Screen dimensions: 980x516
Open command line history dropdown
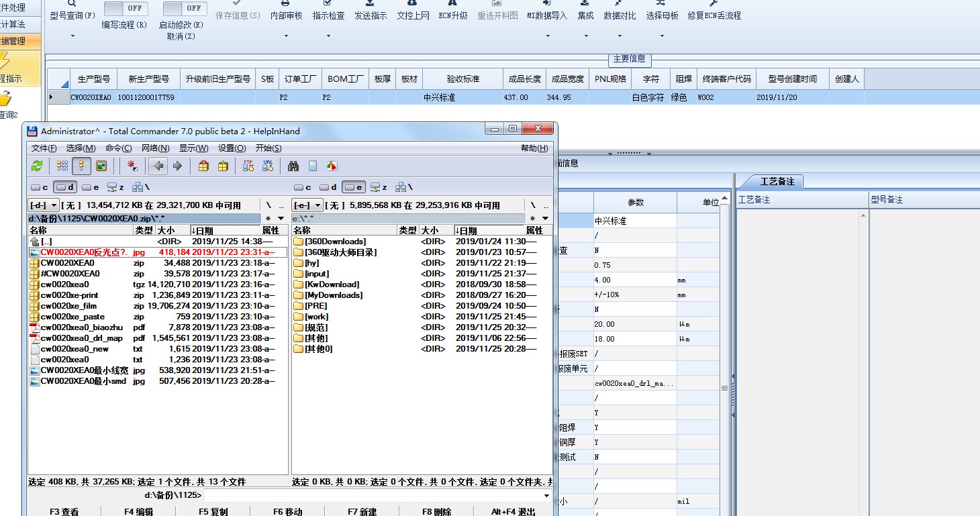(546, 496)
